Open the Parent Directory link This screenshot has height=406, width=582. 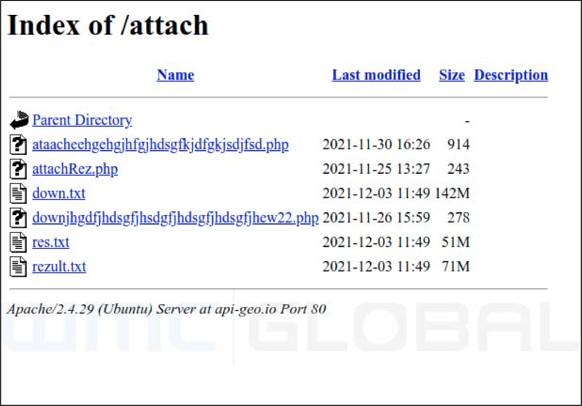[x=82, y=120]
